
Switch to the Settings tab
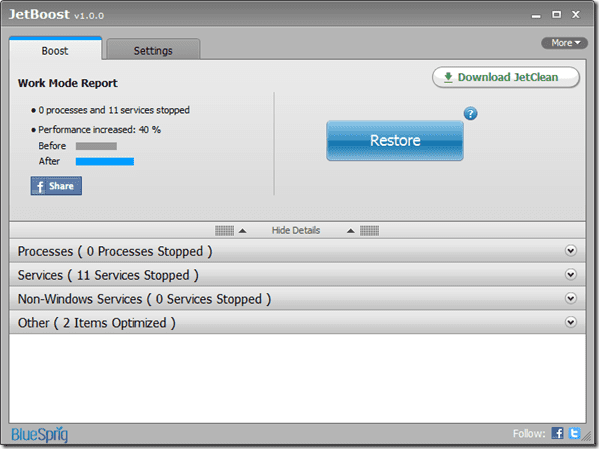pos(153,50)
